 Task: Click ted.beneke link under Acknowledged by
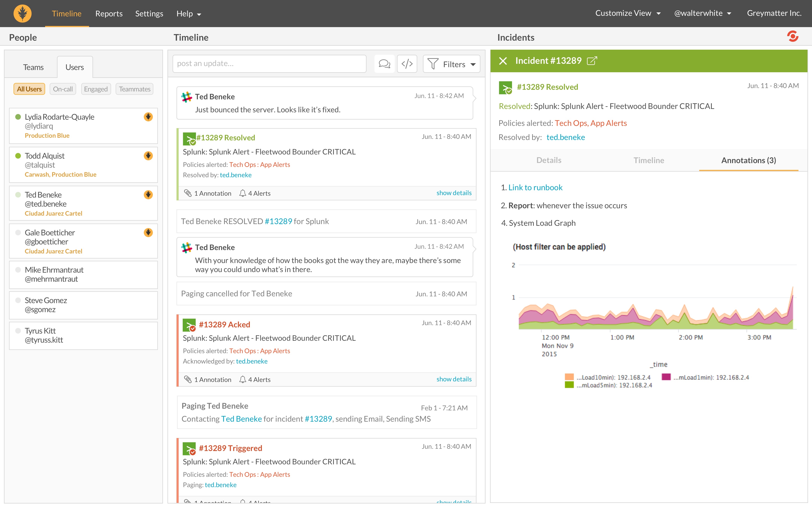(x=252, y=361)
